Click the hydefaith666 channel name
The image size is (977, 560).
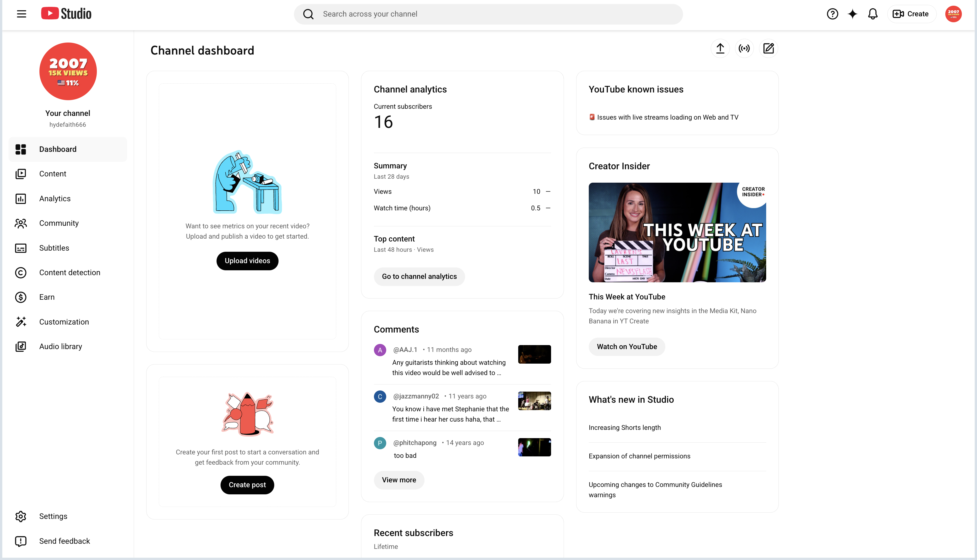68,125
